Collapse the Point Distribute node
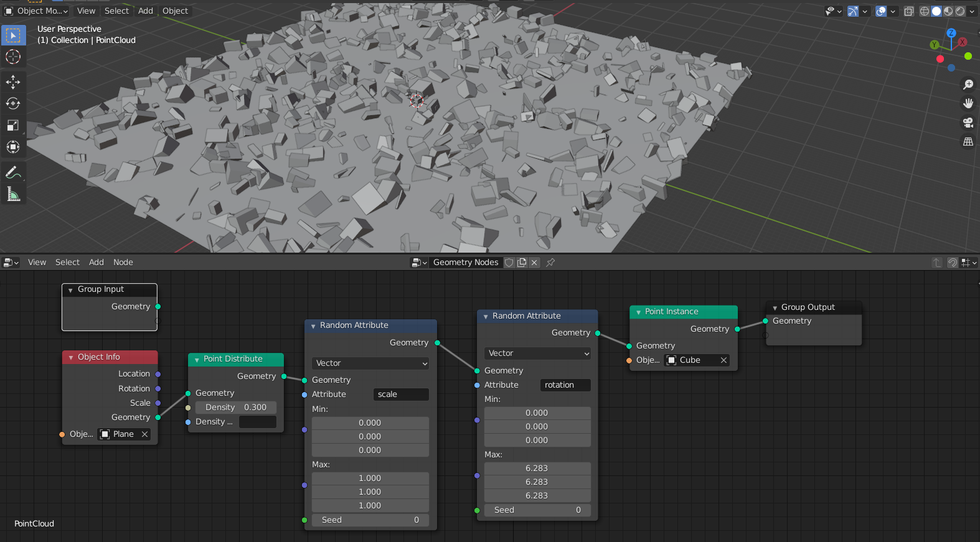 [x=197, y=360]
